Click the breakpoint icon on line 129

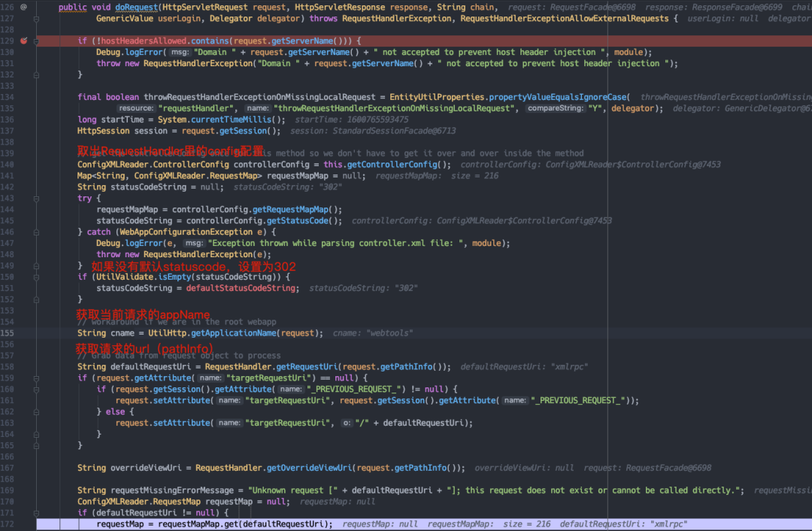pyautogui.click(x=24, y=41)
